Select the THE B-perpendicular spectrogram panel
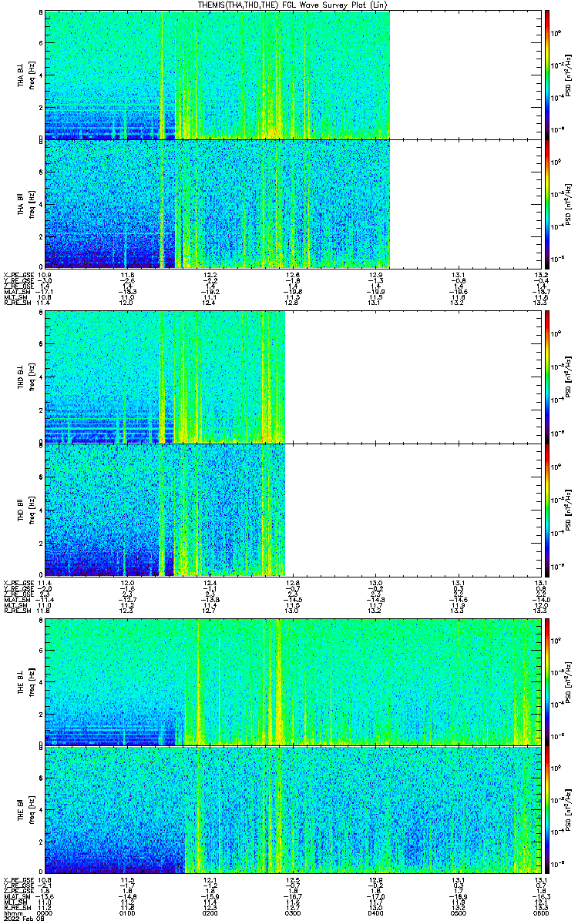 [292, 681]
